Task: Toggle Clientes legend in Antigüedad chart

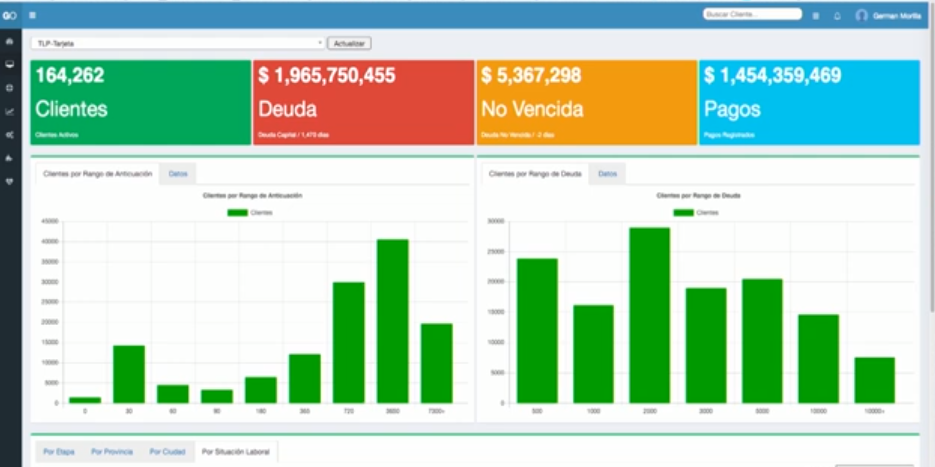Action: click(x=250, y=212)
